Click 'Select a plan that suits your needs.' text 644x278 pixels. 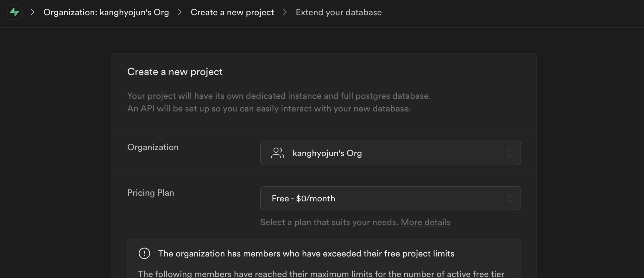pos(329,222)
